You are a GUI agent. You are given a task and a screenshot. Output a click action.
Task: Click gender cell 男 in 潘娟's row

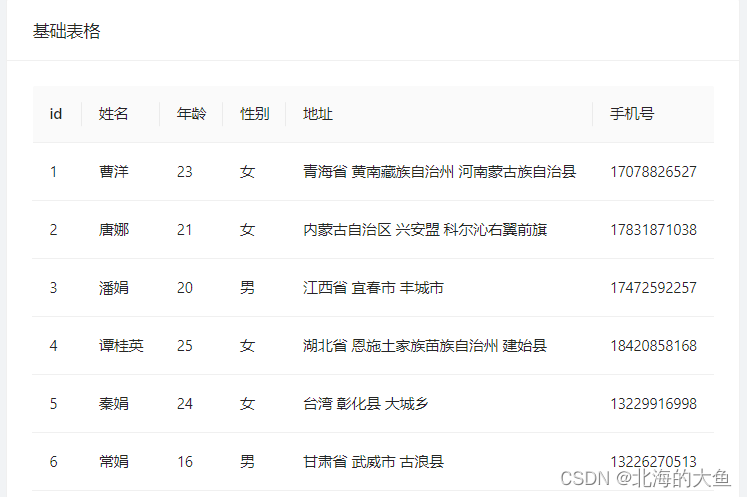(247, 288)
